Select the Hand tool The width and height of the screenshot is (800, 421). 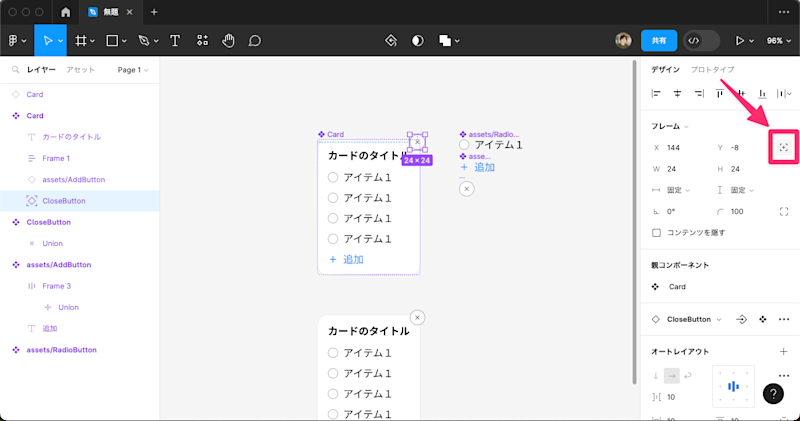pyautogui.click(x=228, y=41)
